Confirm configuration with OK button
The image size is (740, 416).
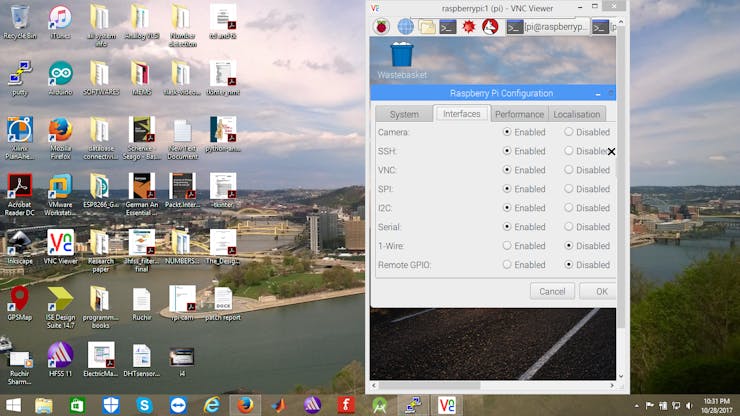(598, 291)
